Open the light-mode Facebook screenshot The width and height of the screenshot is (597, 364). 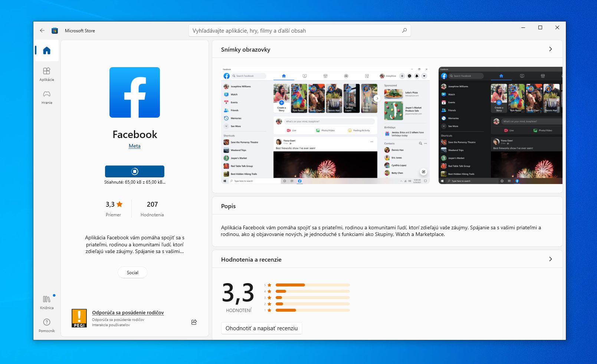pos(325,125)
